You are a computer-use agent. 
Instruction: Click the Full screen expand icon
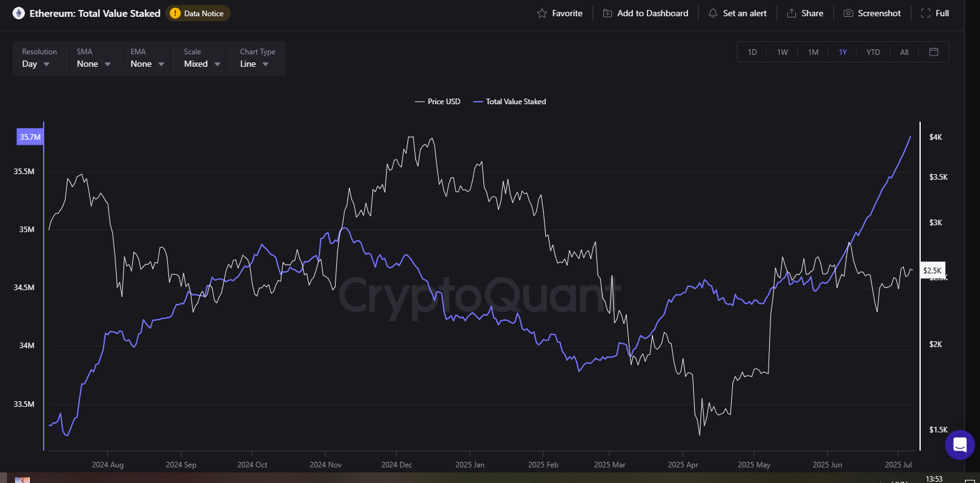point(926,13)
